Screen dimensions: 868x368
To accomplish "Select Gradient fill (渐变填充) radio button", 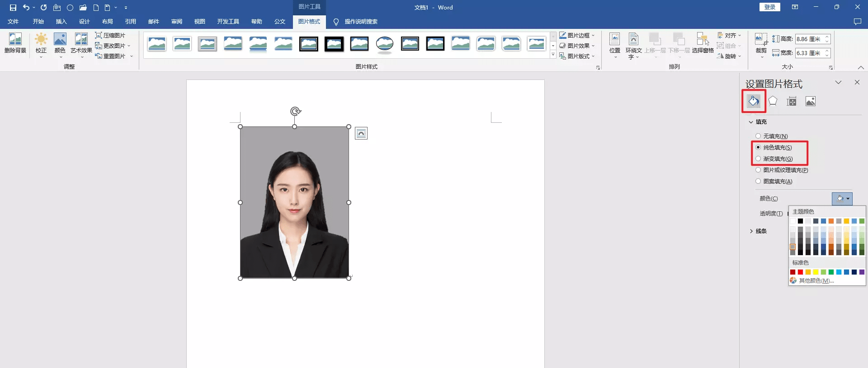I will coord(758,158).
